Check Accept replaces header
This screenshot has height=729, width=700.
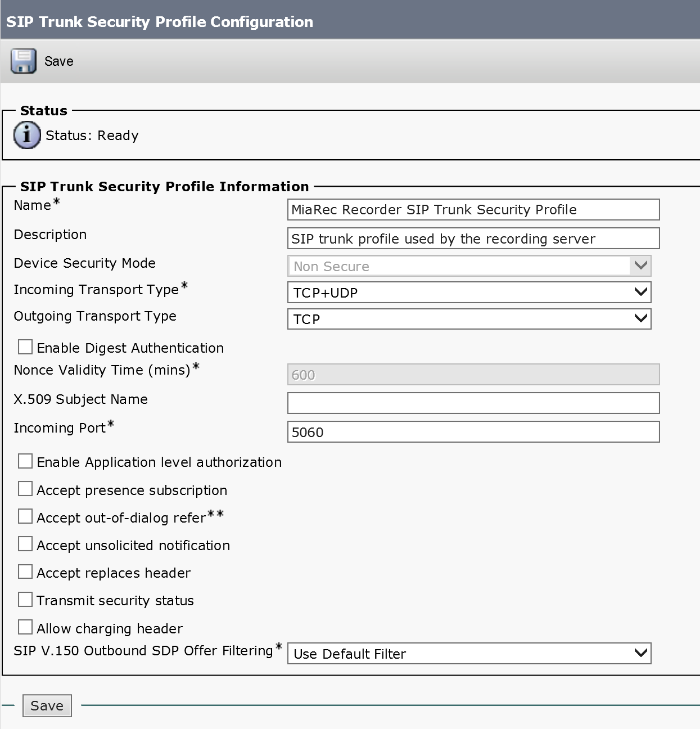tap(25, 571)
